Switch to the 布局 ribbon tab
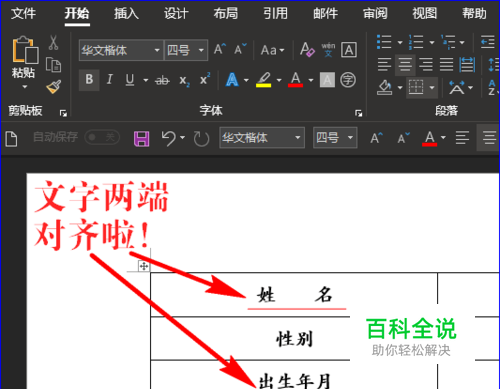The image size is (500, 389). [x=226, y=14]
